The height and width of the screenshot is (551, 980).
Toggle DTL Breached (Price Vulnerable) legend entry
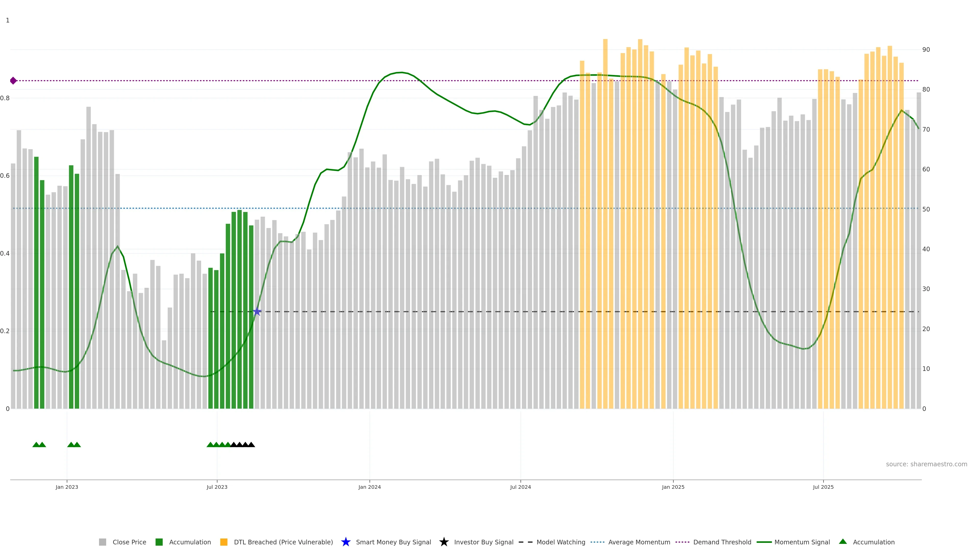pyautogui.click(x=283, y=542)
